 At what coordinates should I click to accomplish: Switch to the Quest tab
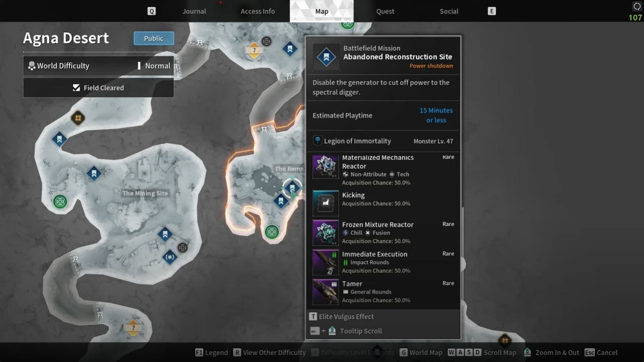pos(385,11)
